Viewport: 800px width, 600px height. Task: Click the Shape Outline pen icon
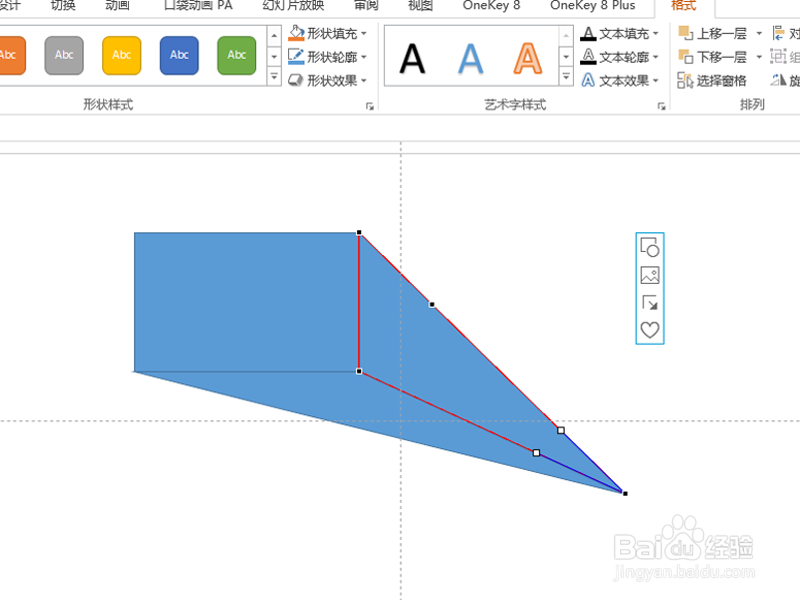(296, 57)
